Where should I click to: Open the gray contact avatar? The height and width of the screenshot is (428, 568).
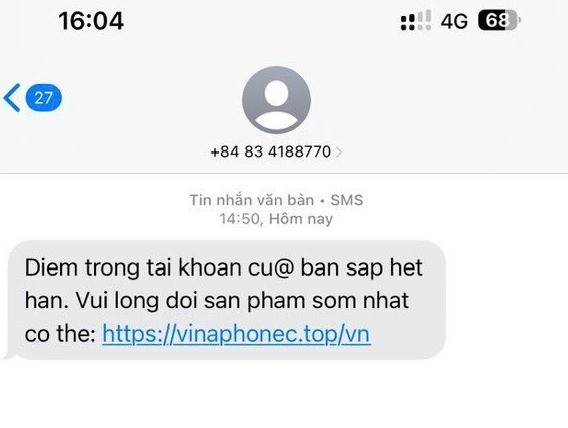(x=276, y=100)
